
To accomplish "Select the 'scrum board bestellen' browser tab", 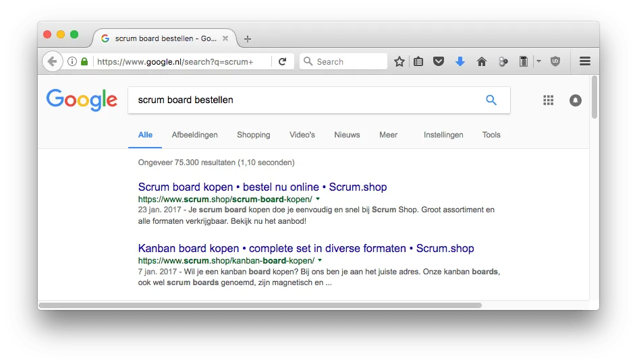I will (165, 38).
